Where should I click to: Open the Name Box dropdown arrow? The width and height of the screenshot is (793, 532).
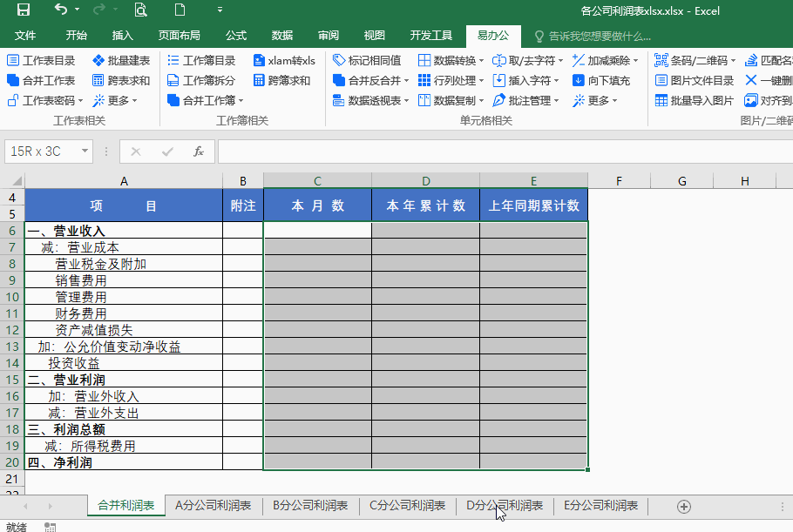[85, 151]
